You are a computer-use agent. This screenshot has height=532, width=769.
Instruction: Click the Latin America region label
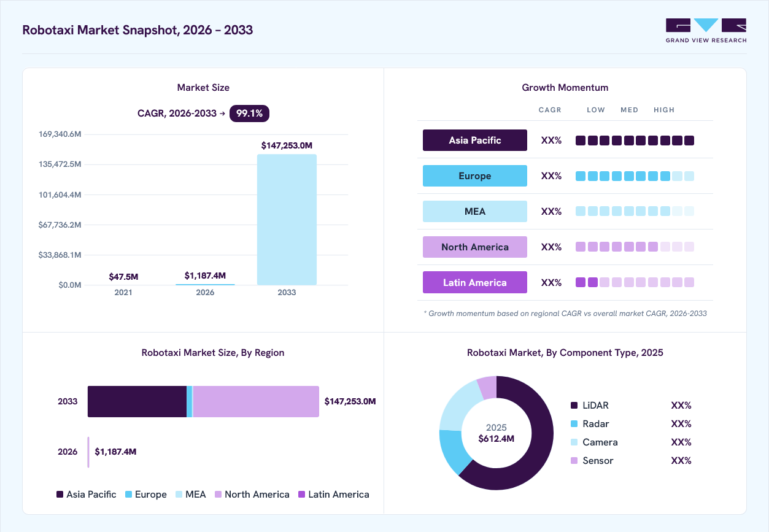pyautogui.click(x=475, y=282)
